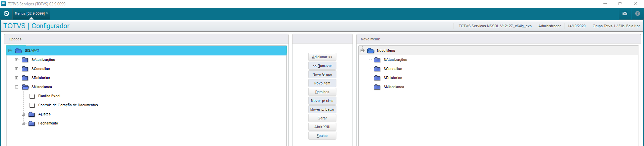Select the Menus [02.9.0099] tab
Image resolution: width=644 pixels, height=146 pixels.
(30, 13)
